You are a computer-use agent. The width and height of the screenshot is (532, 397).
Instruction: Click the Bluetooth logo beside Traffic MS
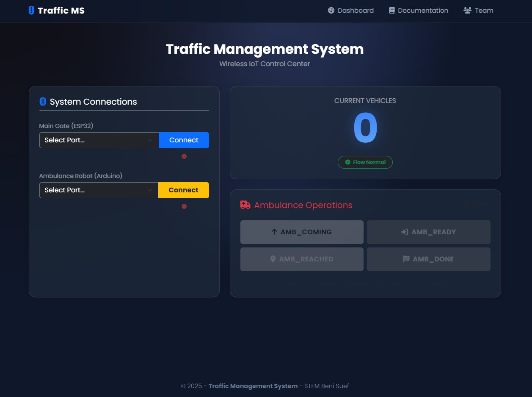pyautogui.click(x=31, y=10)
